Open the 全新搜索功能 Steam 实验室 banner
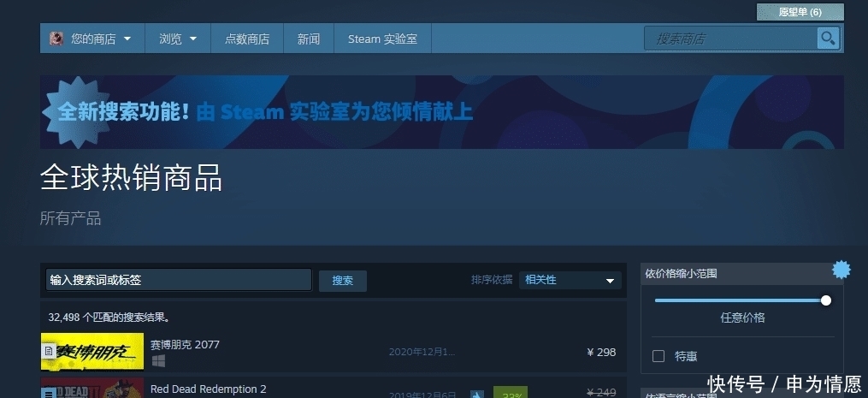The width and height of the screenshot is (868, 398). pyautogui.click(x=442, y=112)
